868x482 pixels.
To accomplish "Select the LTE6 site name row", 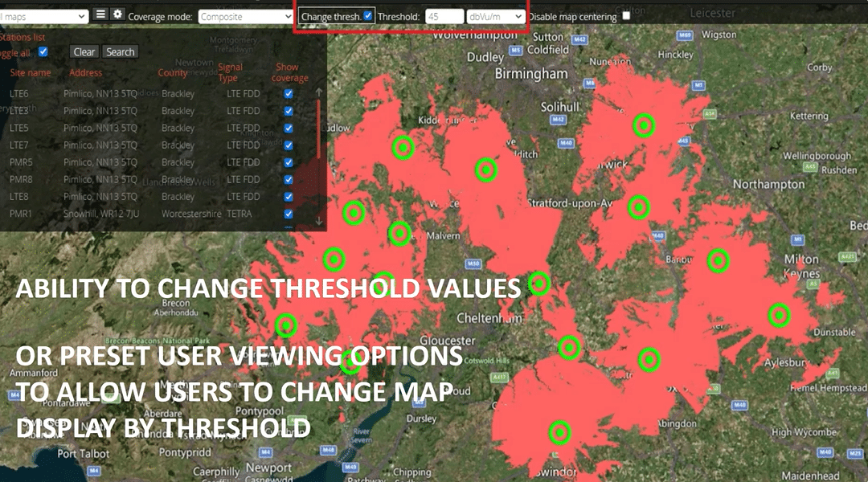I will (18, 93).
